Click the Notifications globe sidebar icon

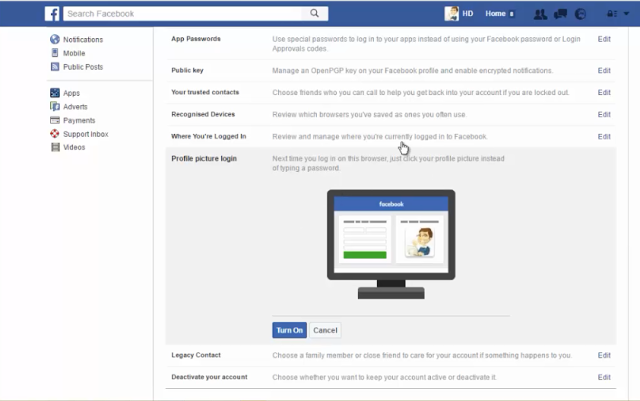click(55, 39)
